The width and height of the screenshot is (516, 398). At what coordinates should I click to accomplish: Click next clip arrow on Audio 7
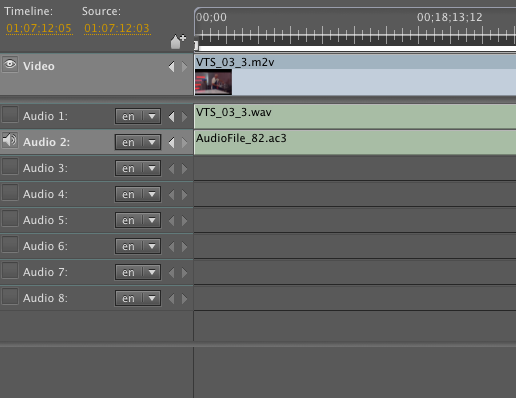tap(184, 273)
